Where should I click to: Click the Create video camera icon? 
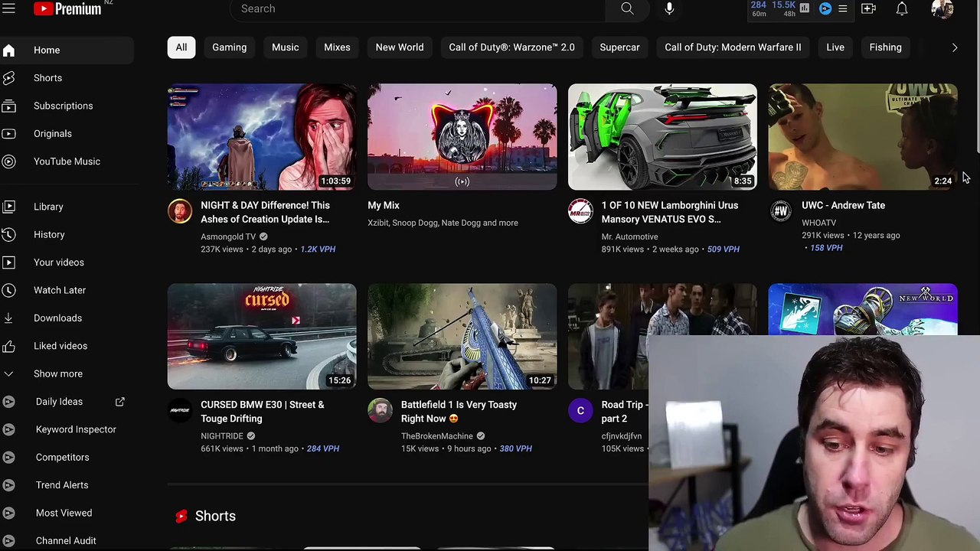[868, 8]
